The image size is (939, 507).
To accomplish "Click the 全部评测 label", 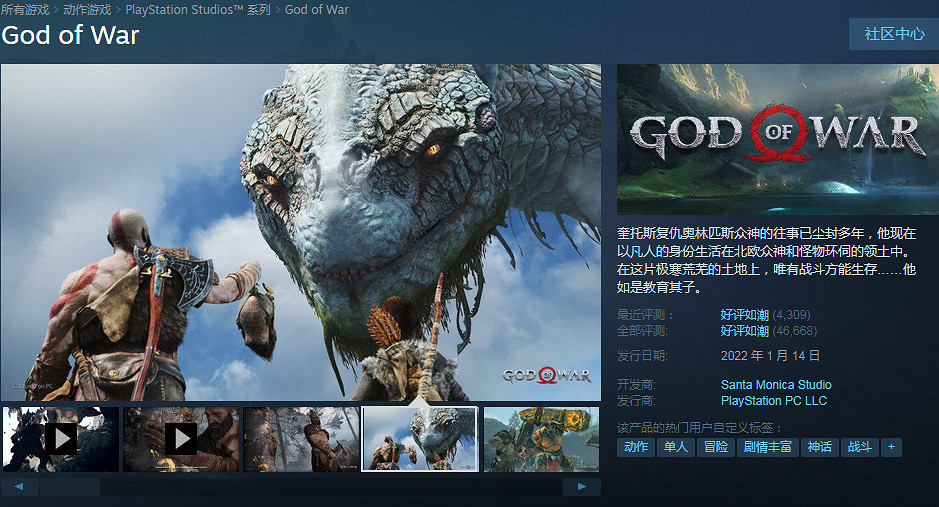I will click(x=643, y=331).
